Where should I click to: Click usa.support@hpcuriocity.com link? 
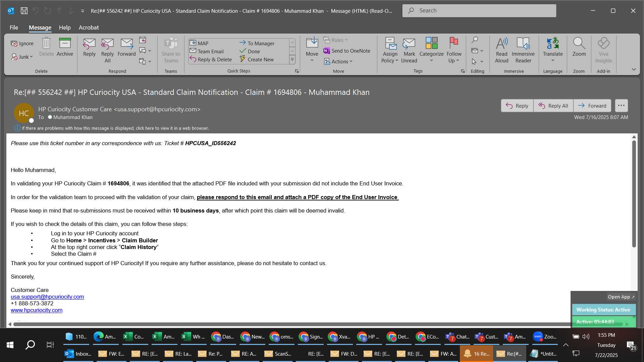(x=47, y=297)
